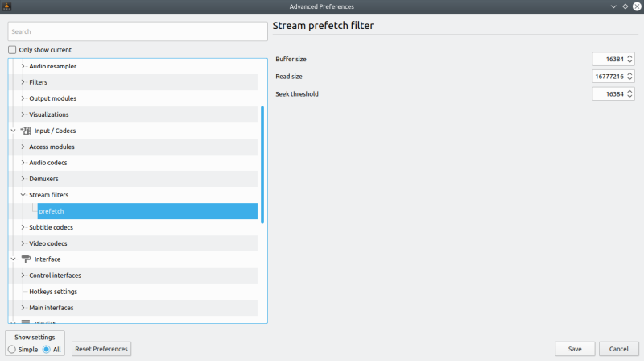Viewport: 644px width, 361px height.
Task: Expand the Access modules node
Action: click(x=23, y=147)
